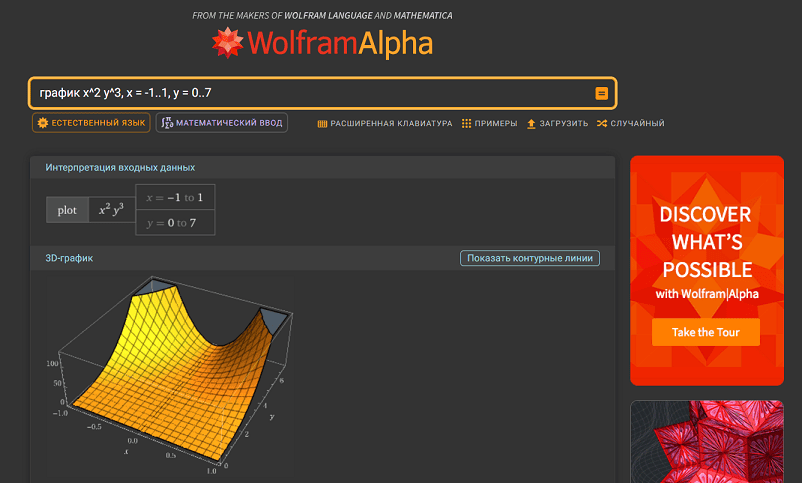Click 'From the makers of Wolfram Language' tagline

click(x=322, y=15)
